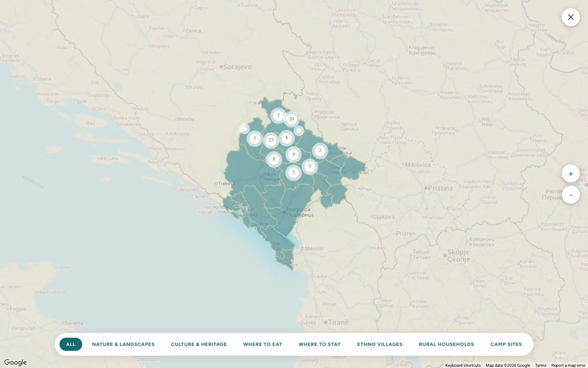Click the Google logo on map
This screenshot has width=588, height=368.
(x=16, y=362)
